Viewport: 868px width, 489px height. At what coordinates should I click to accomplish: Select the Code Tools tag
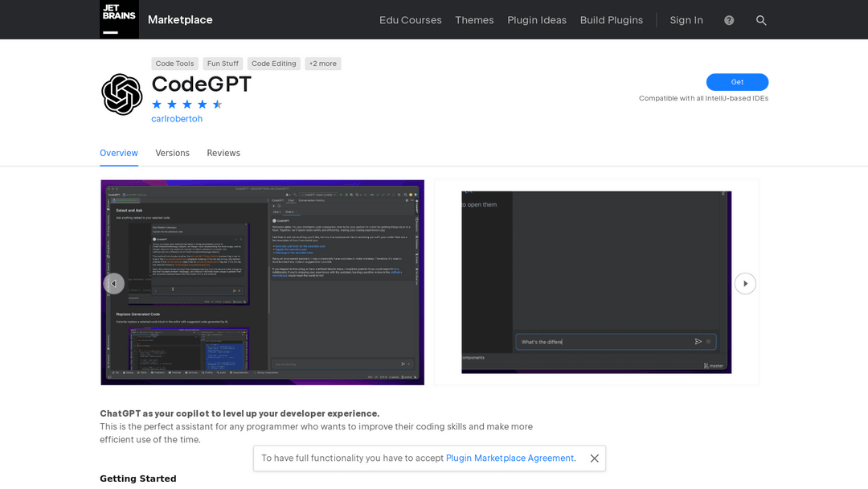175,64
